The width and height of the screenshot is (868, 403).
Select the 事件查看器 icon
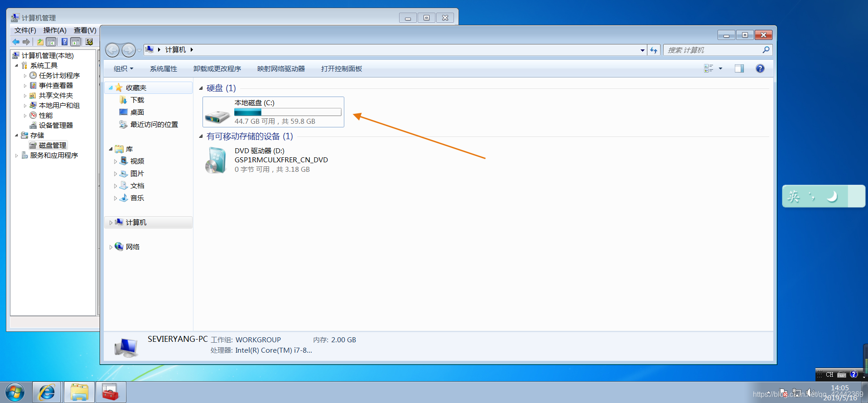[33, 86]
